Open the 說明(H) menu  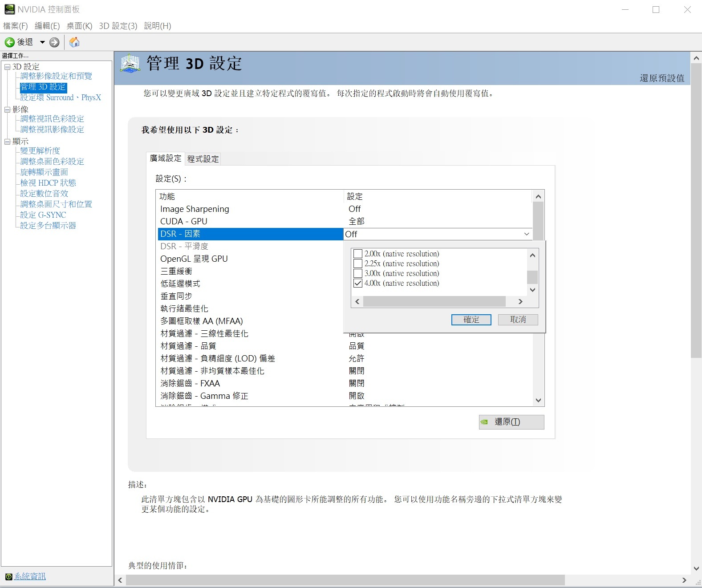pyautogui.click(x=158, y=26)
